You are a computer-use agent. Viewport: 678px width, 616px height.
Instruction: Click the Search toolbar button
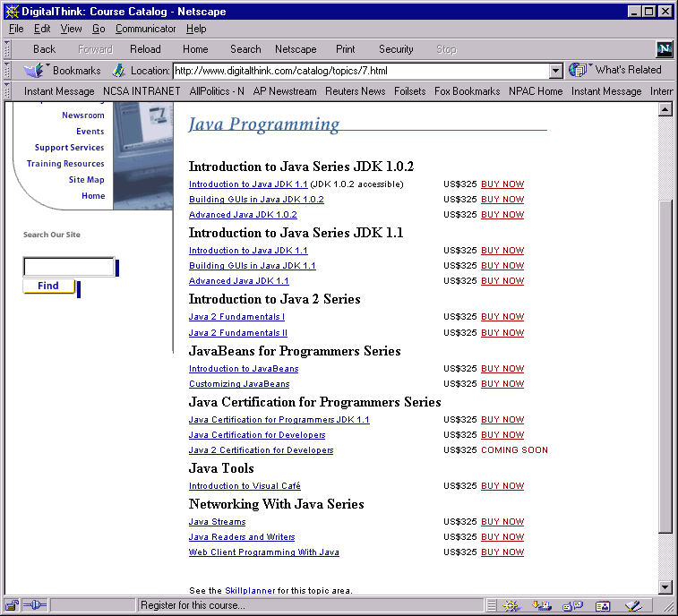245,49
